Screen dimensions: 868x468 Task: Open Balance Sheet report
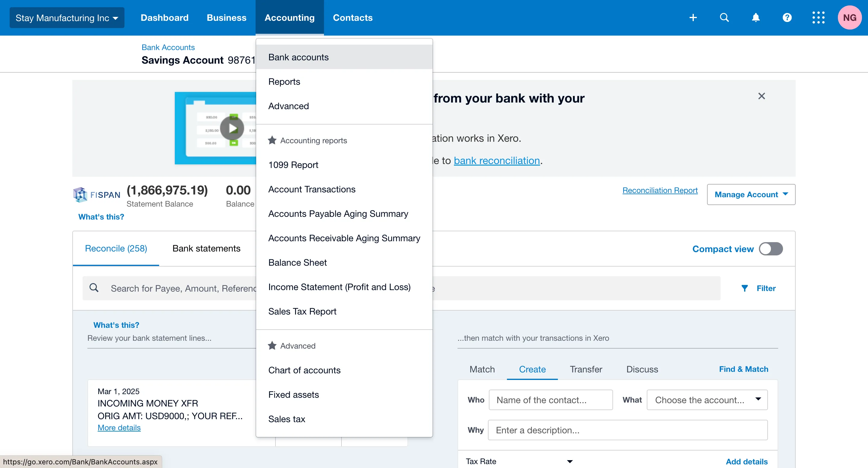point(344,263)
